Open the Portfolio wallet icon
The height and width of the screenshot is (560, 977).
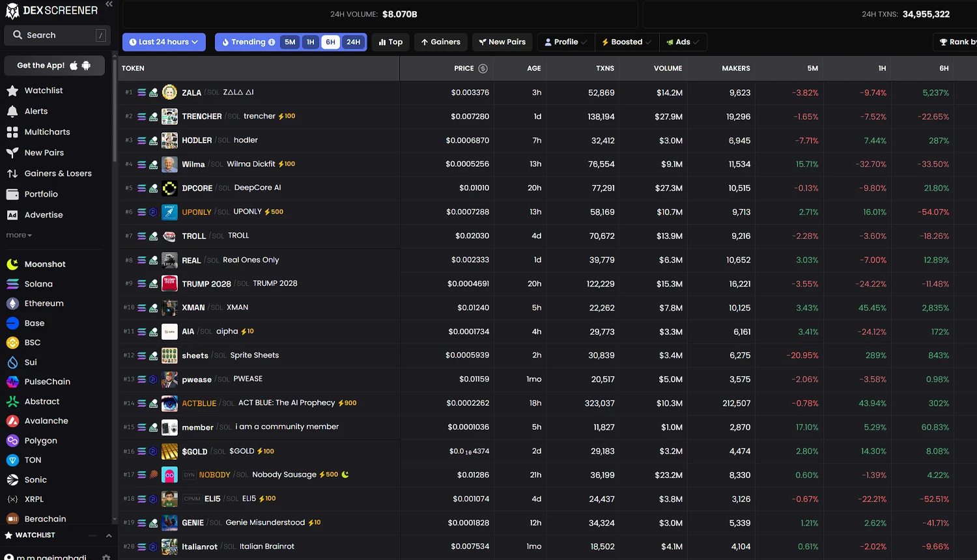(x=12, y=194)
